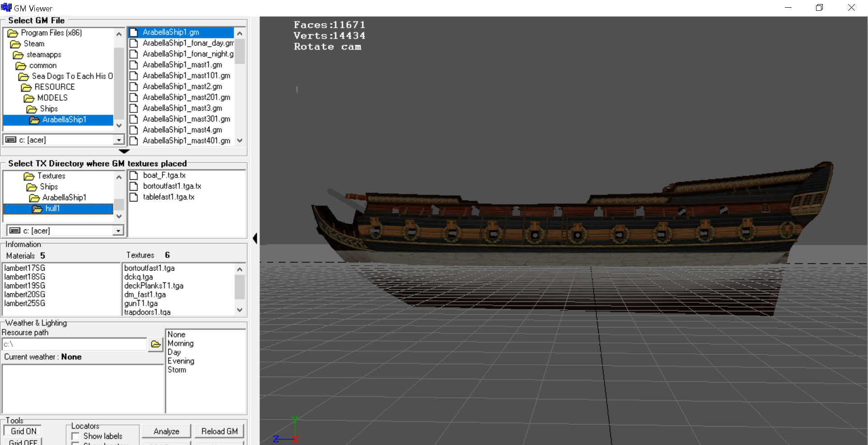The image size is (868, 445).
Task: Click file icon beside ArabellaShip1.gm
Action: (x=134, y=32)
